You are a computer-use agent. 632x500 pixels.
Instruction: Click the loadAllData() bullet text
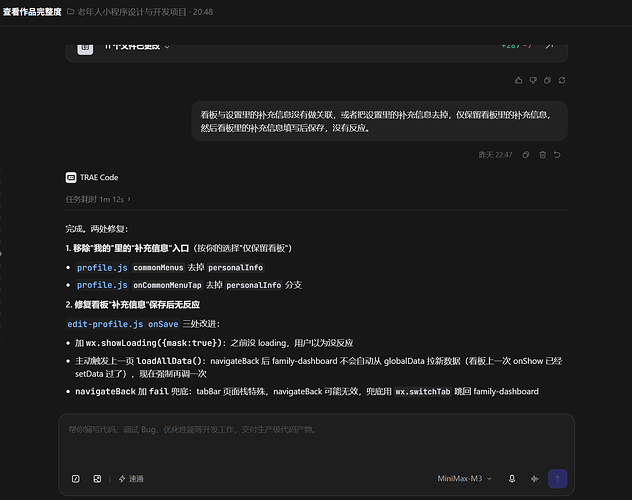point(318,367)
